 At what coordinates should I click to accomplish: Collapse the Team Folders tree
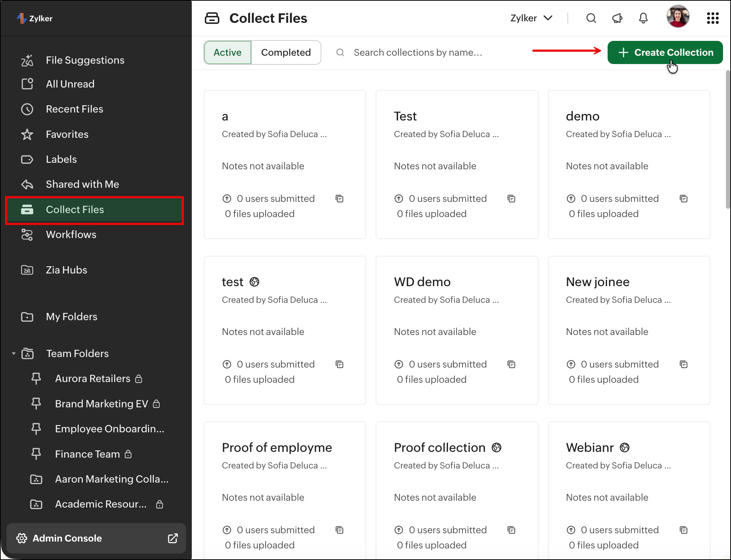(14, 353)
